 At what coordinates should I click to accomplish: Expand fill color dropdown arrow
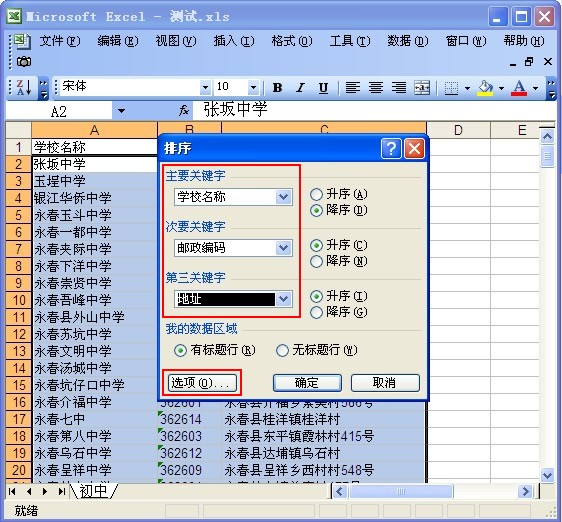click(x=501, y=87)
